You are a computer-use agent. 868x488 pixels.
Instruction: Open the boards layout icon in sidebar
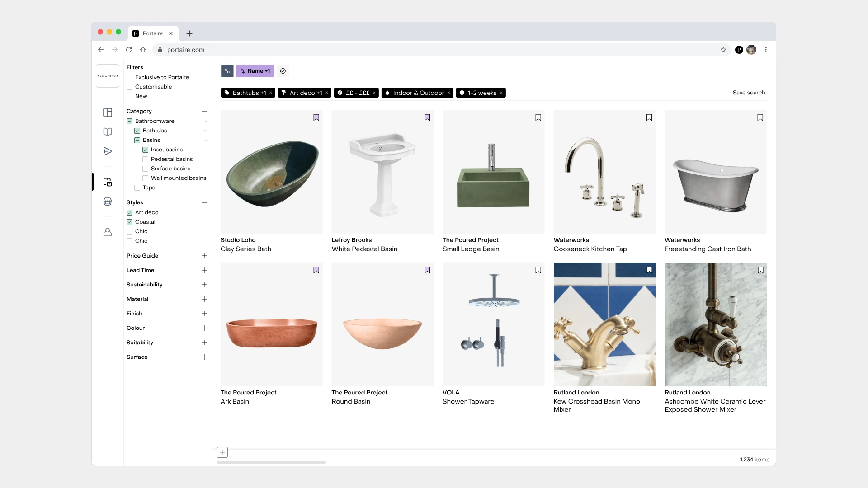pos(108,113)
